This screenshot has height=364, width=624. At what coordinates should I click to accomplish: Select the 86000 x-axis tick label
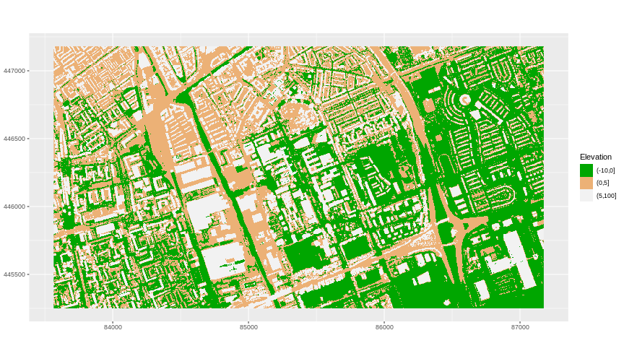[384, 328]
